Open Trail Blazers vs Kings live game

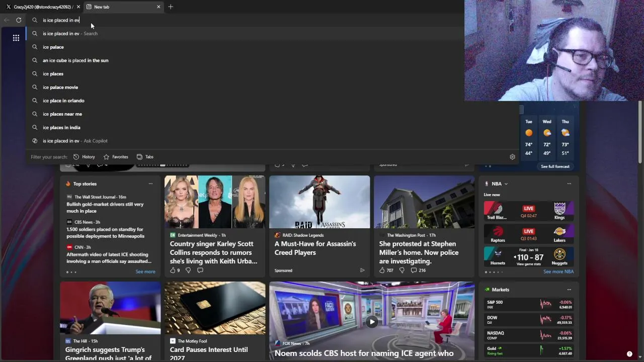click(528, 211)
